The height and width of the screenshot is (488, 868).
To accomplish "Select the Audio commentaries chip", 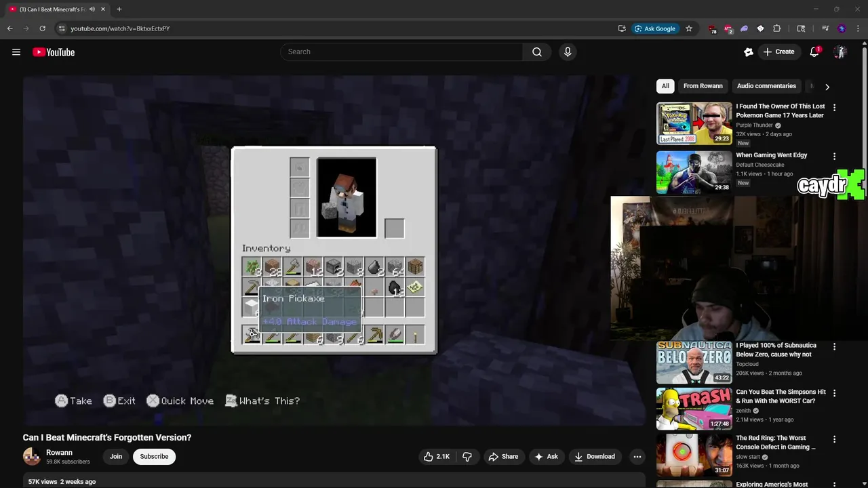I will 766,86.
